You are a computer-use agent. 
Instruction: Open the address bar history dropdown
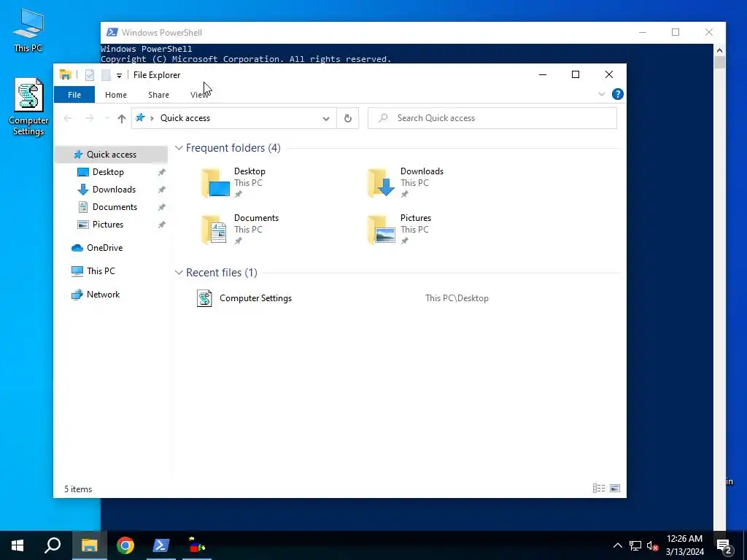[x=326, y=118]
